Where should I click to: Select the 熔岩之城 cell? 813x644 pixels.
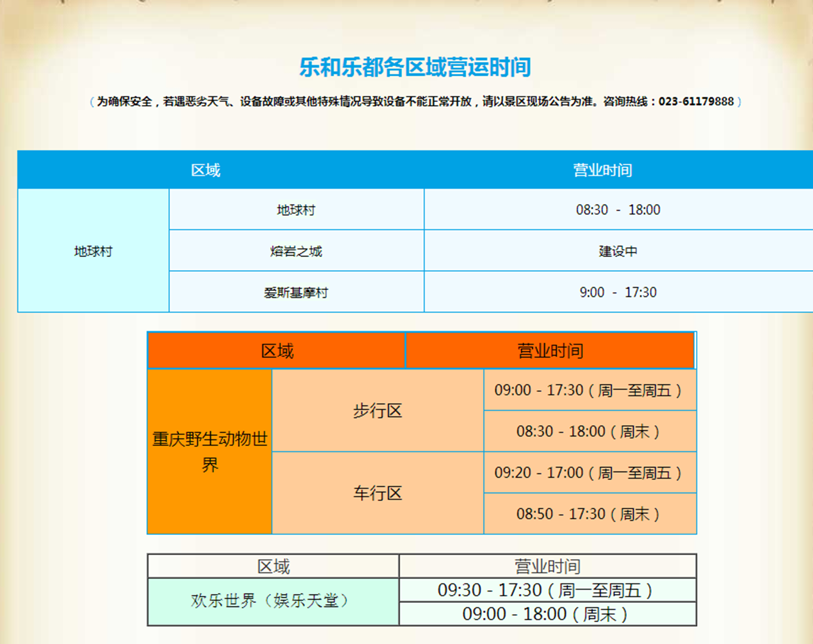pos(296,251)
